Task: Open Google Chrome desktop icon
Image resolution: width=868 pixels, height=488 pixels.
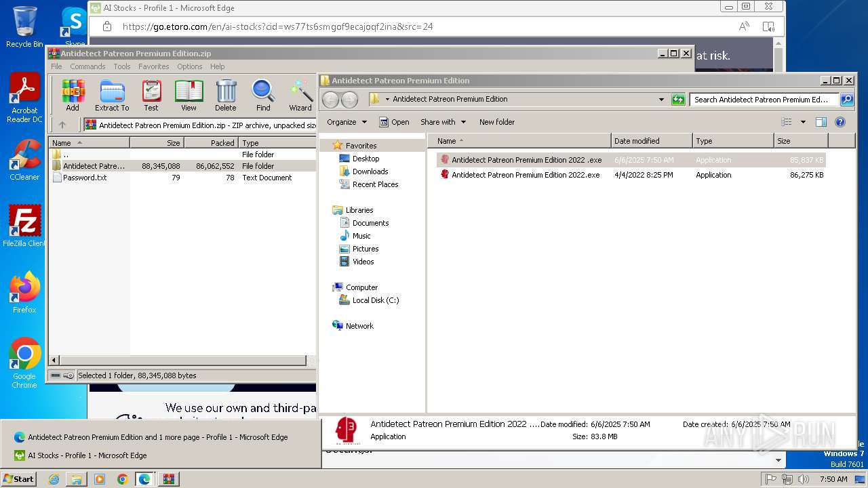Action: click(24, 363)
